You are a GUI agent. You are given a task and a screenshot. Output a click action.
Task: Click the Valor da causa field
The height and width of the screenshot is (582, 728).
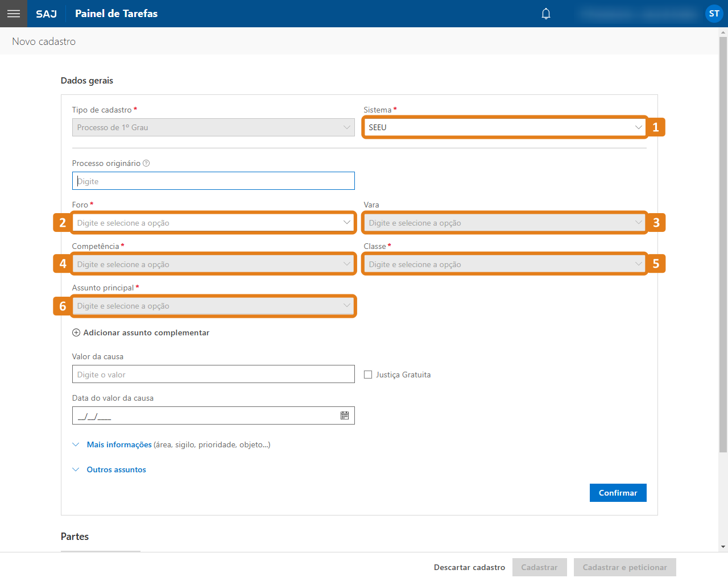213,375
